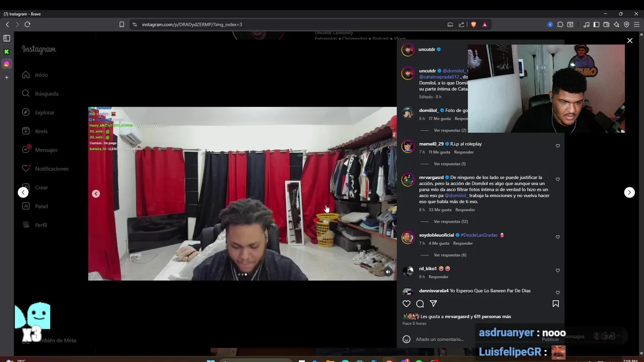Select the Instagram shortcut in Brave sidebar
644x362 pixels.
tap(7, 64)
